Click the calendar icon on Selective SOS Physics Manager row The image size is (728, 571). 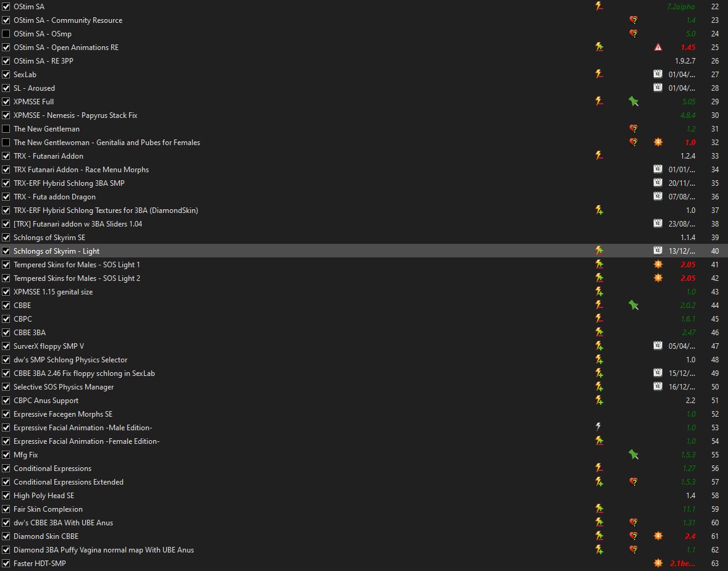[x=658, y=386]
